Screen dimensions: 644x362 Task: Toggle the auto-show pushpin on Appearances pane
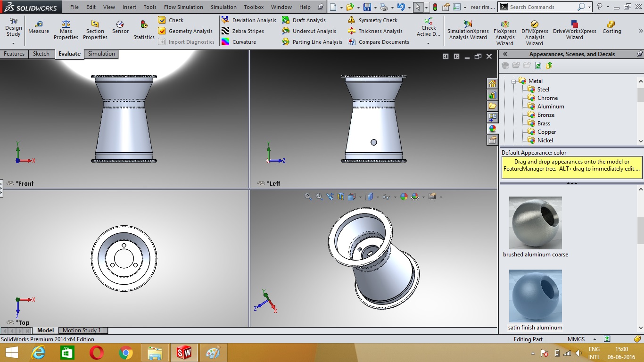click(x=639, y=54)
